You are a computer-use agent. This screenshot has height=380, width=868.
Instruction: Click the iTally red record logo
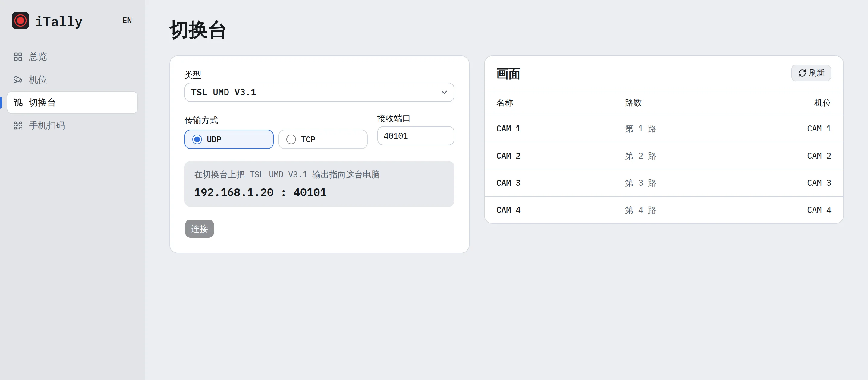[x=20, y=21]
